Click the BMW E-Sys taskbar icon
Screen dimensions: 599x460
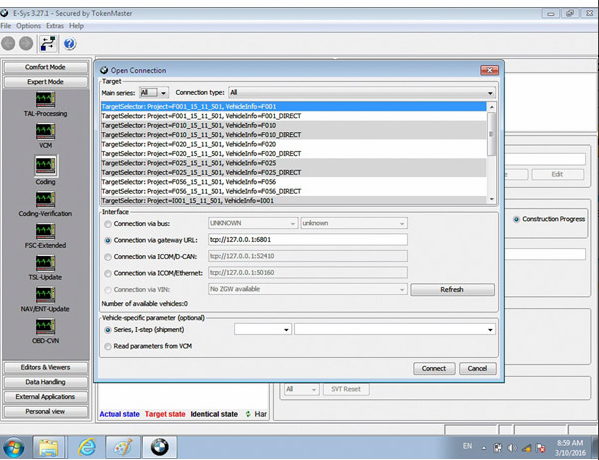pyautogui.click(x=159, y=447)
